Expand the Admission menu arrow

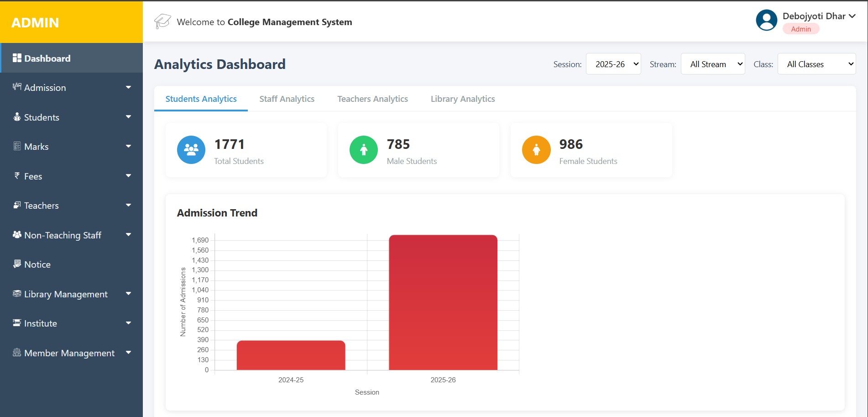tap(128, 87)
